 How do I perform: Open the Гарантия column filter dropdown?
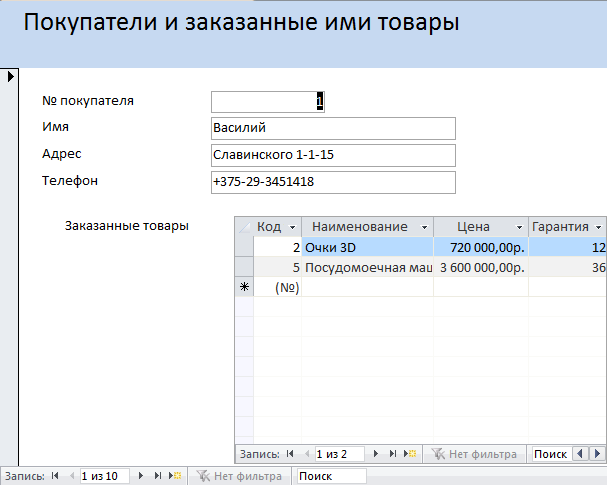tap(598, 227)
